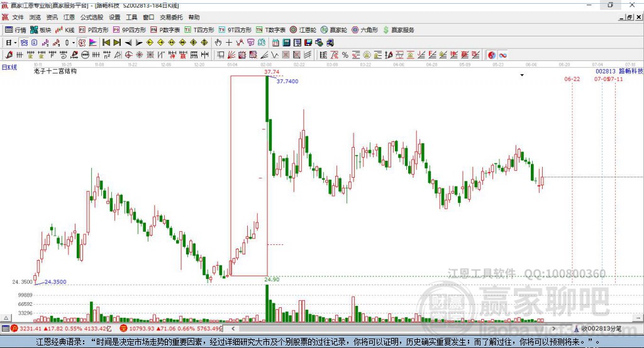This screenshot has width=644, height=348.
Task: Open the 交易委托 menu
Action: 171,17
